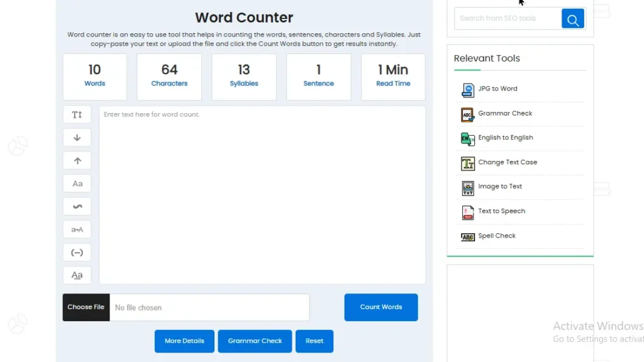
Task: Click the upward arrow formatting icon
Action: [x=77, y=160]
